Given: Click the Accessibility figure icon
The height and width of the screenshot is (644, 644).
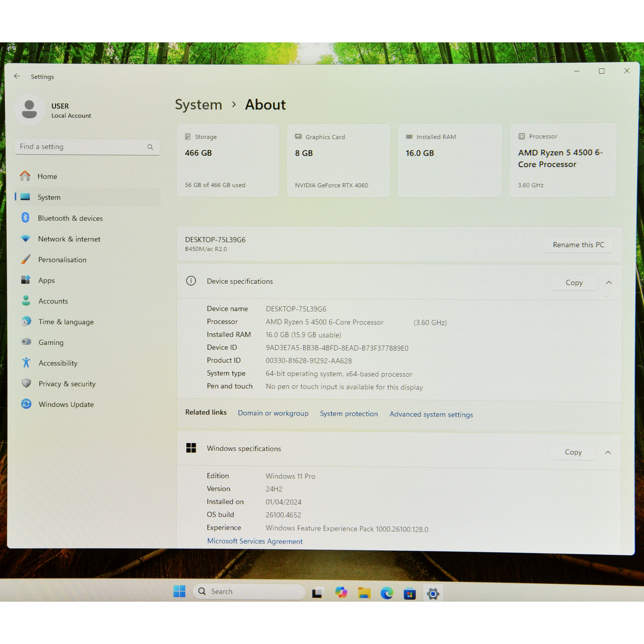Looking at the screenshot, I should (26, 363).
